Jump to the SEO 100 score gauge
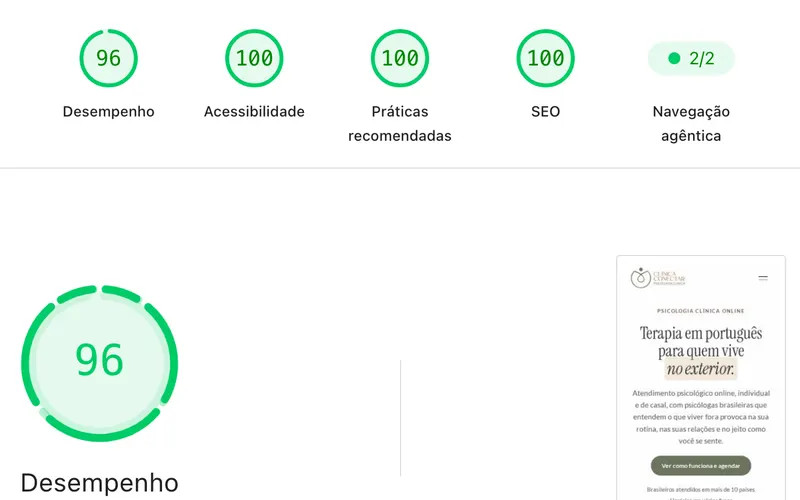This screenshot has height=500, width=800. [x=545, y=58]
